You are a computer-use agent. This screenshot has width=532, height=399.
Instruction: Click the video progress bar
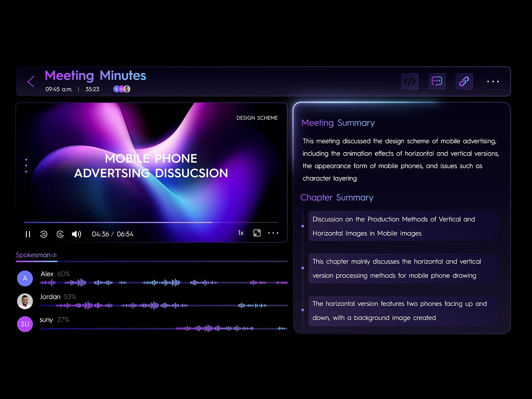tap(151, 222)
